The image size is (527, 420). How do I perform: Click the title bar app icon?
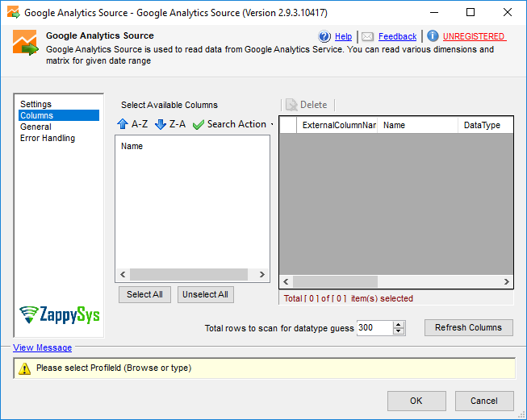point(13,12)
